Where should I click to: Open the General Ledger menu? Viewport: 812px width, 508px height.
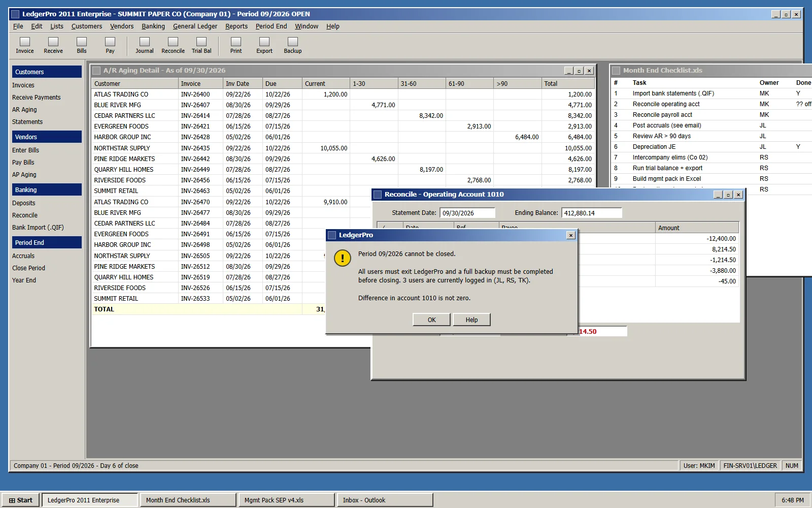[x=195, y=26]
